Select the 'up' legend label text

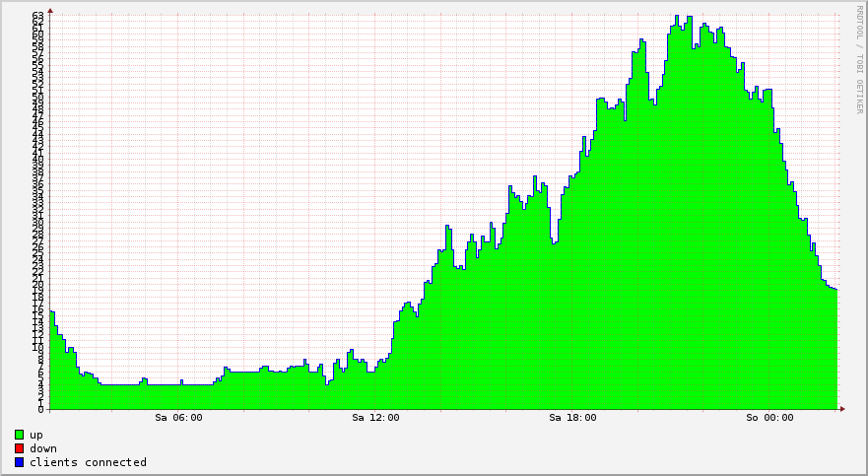36,435
